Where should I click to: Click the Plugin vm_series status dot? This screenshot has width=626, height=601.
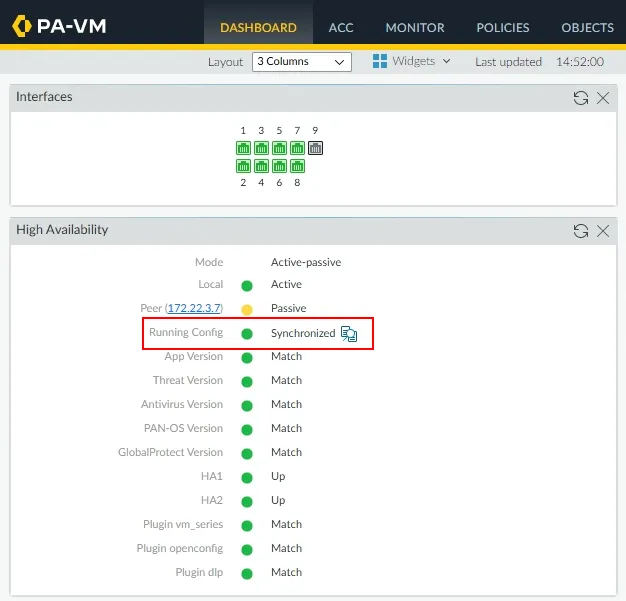point(247,526)
